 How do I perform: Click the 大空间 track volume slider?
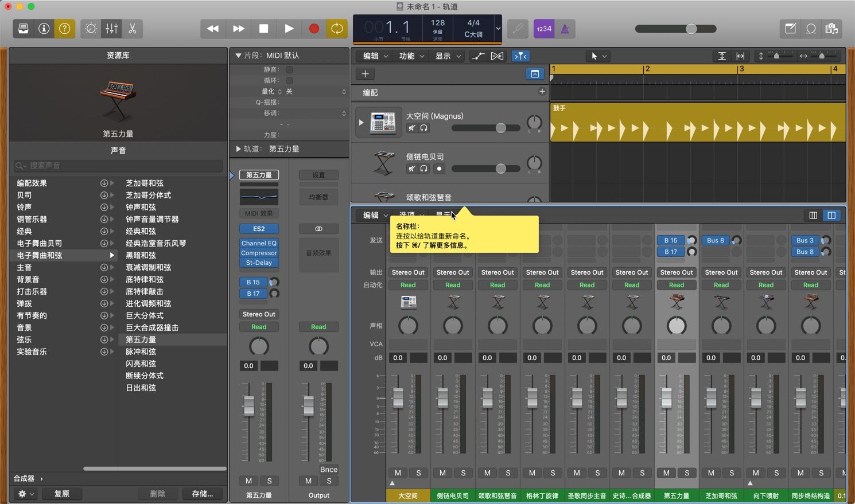click(485, 128)
